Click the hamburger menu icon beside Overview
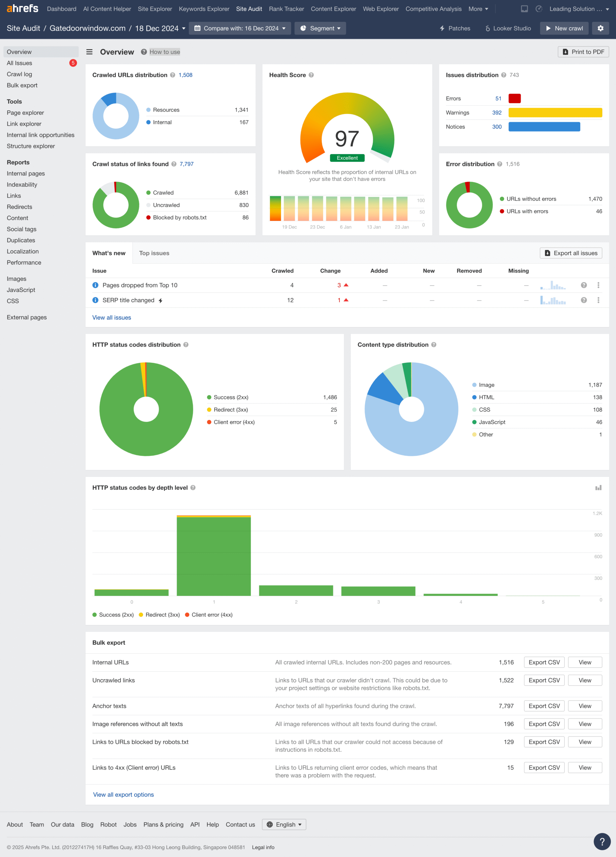The height and width of the screenshot is (857, 616). click(x=90, y=52)
